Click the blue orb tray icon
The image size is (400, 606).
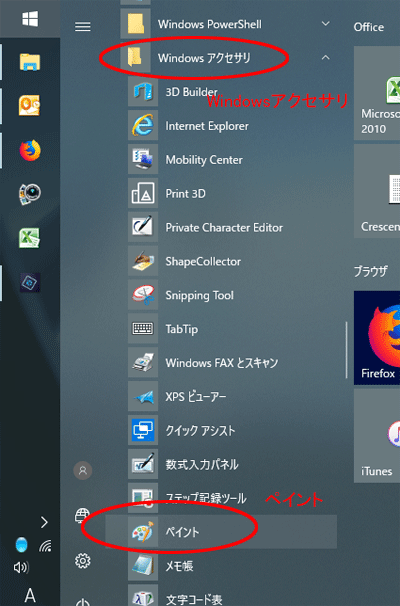click(22, 545)
